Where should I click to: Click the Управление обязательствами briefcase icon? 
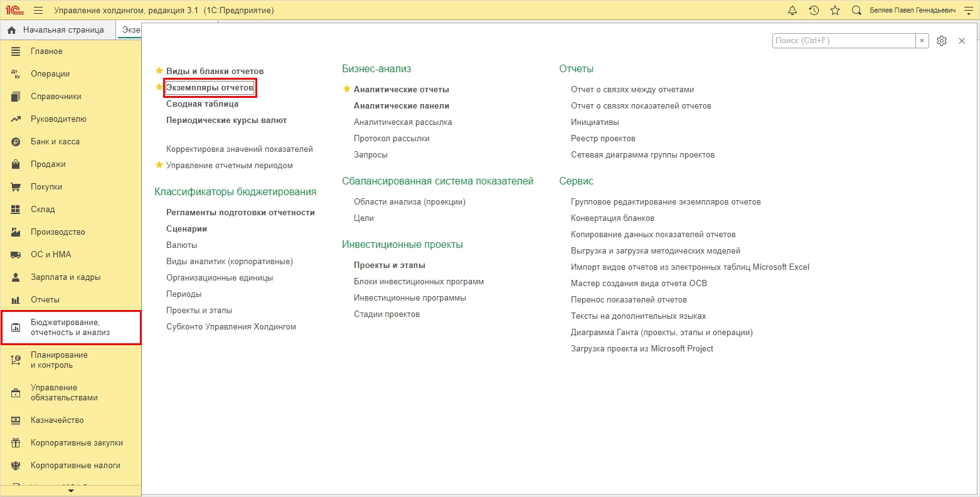[16, 393]
